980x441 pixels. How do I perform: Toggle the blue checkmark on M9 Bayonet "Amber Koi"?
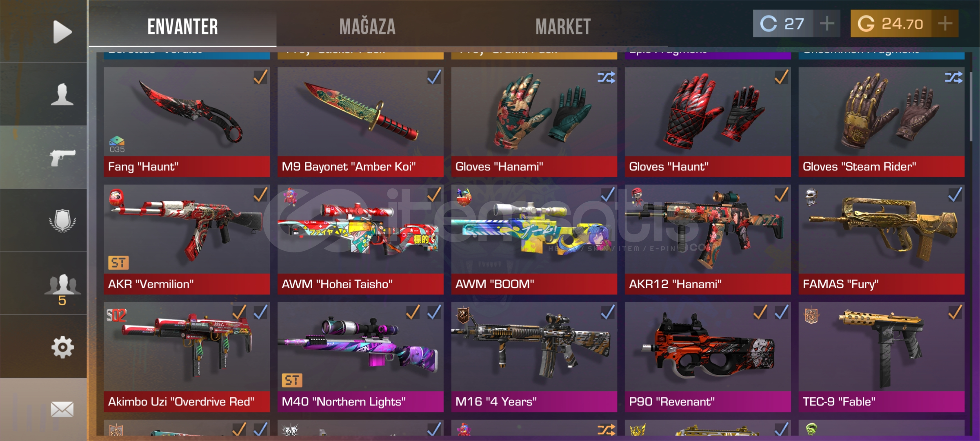click(434, 77)
